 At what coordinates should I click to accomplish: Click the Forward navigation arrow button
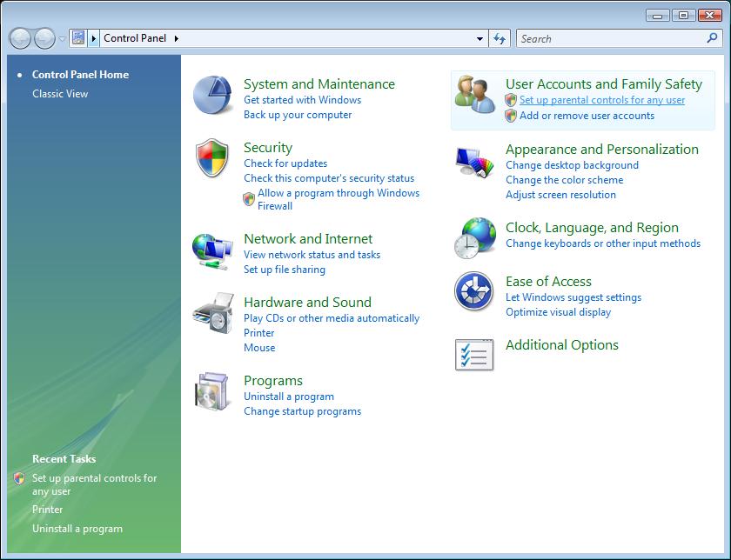[x=44, y=38]
